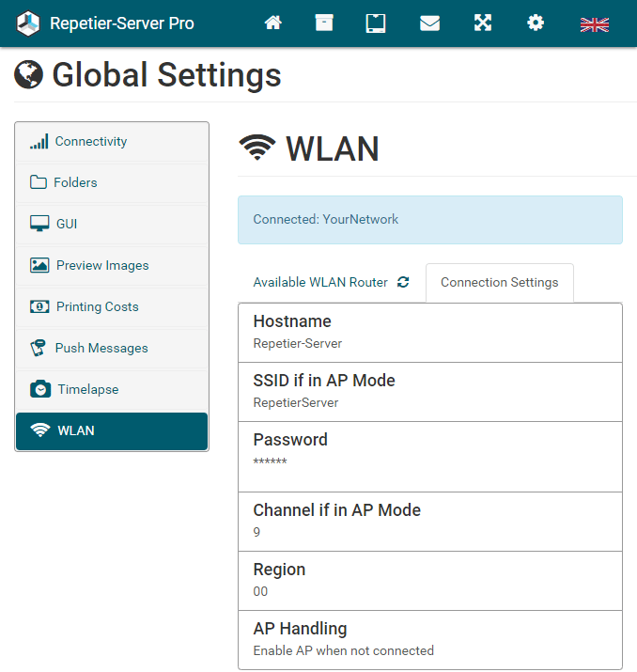
Task: Open Timelapse settings
Action: pos(112,389)
